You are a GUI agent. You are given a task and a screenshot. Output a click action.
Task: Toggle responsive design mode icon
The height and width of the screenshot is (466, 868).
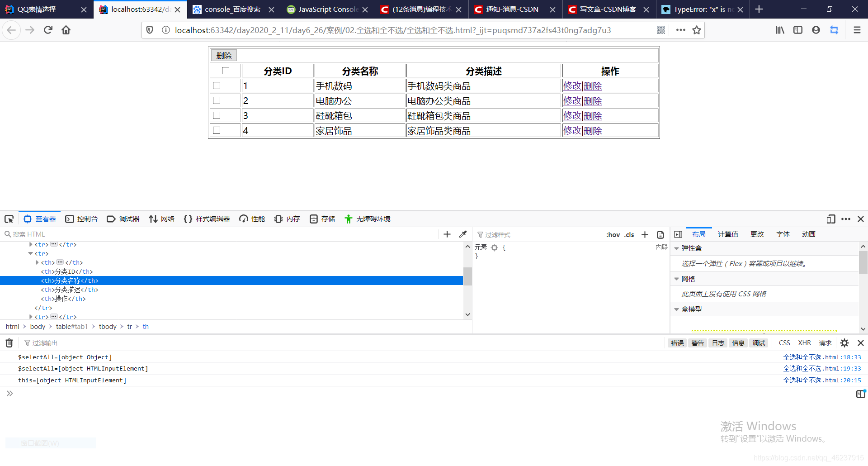830,219
